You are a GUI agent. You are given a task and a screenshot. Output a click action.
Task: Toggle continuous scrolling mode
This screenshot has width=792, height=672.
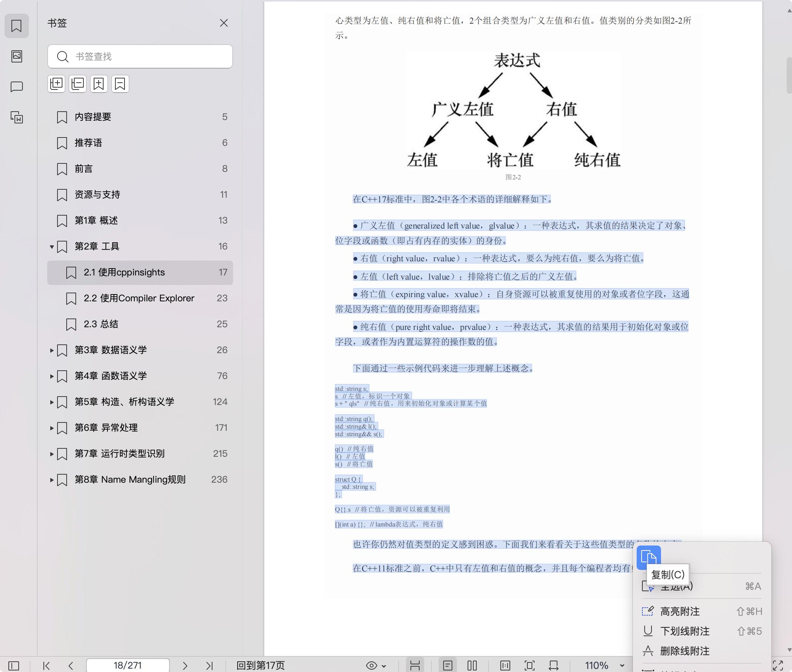coord(415,666)
